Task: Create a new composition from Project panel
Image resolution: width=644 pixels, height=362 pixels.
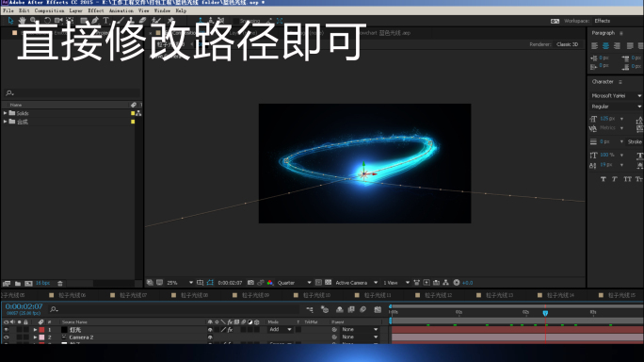Action: coord(28,284)
